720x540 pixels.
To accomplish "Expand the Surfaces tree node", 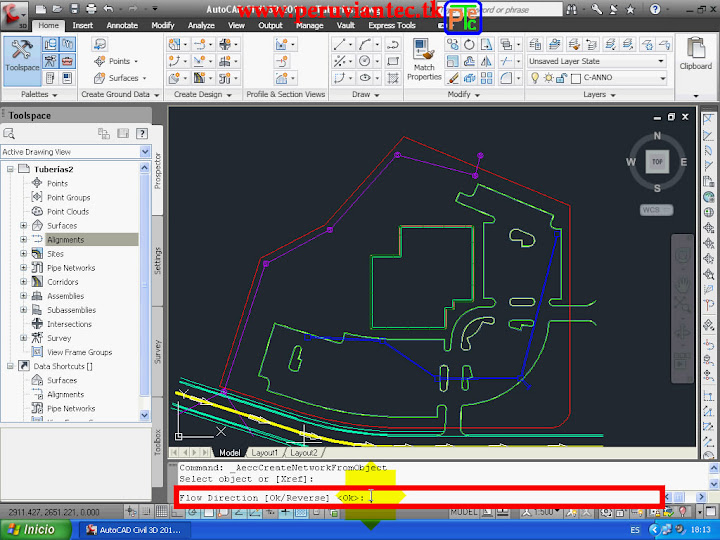I will coord(23,225).
